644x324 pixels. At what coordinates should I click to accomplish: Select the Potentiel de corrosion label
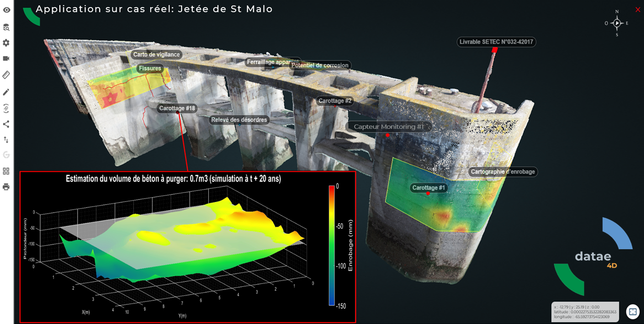[319, 65]
